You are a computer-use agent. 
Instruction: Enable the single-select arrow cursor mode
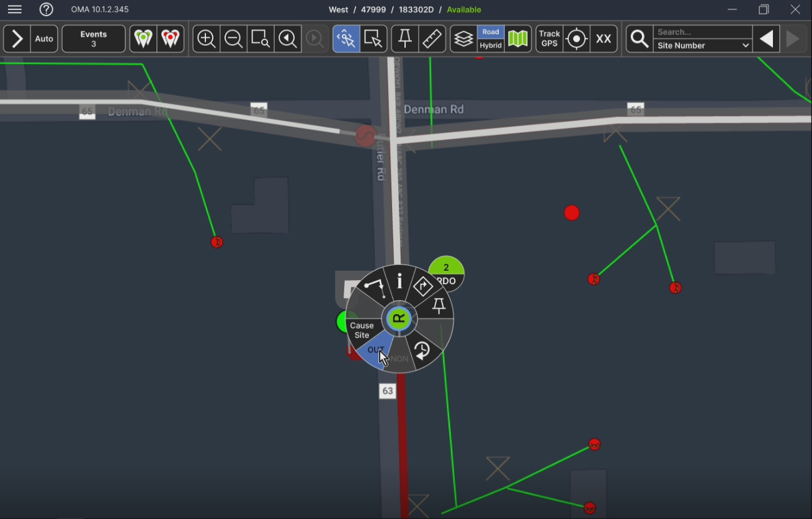pos(373,38)
